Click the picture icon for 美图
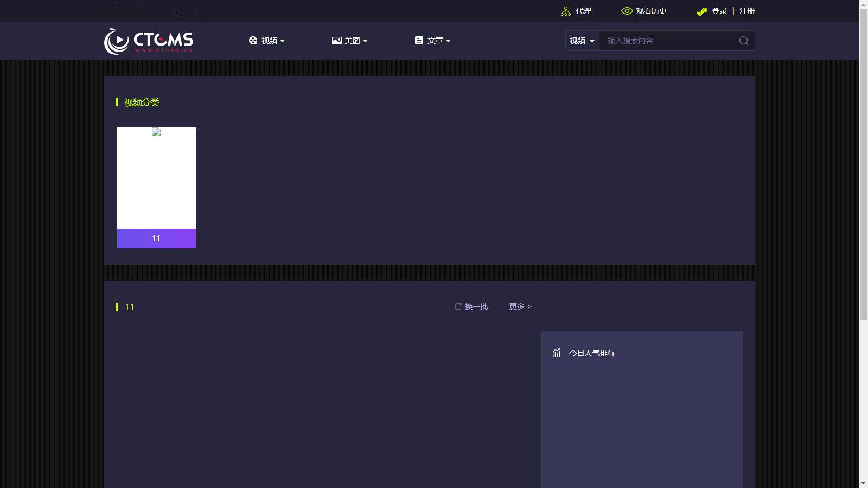 pyautogui.click(x=337, y=41)
